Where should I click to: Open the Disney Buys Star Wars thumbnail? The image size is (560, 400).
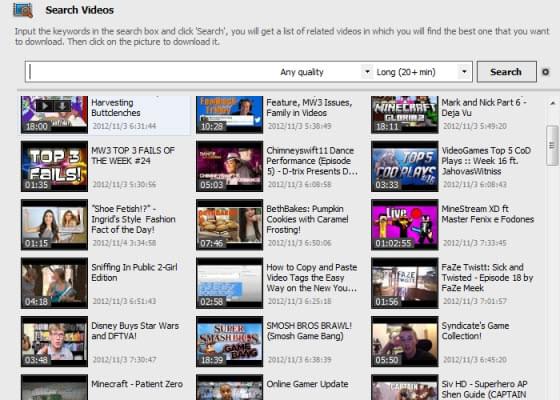pos(54,341)
